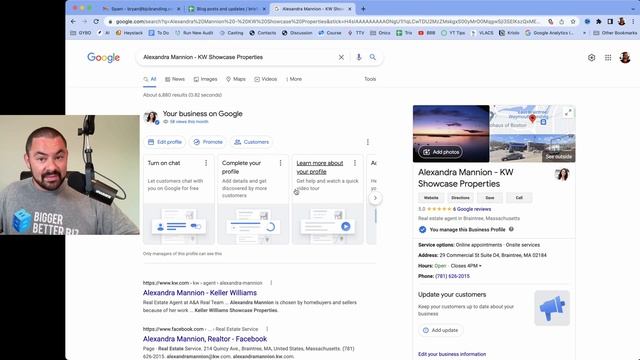Submit search with the magnifying glass icon

point(373,58)
